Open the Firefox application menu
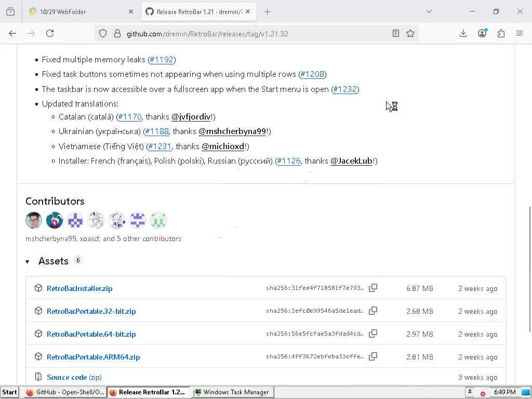This screenshot has width=532, height=399. pyautogui.click(x=520, y=33)
